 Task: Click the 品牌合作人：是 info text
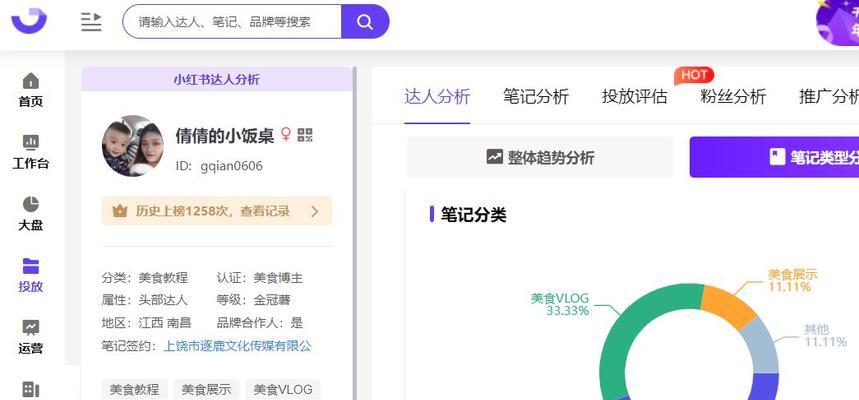pos(260,323)
